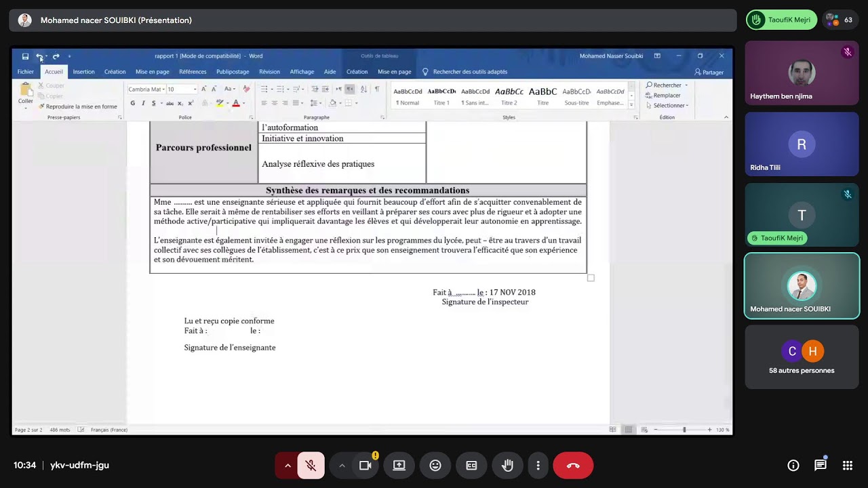Raise hand in the Meet toolbar

(x=507, y=466)
